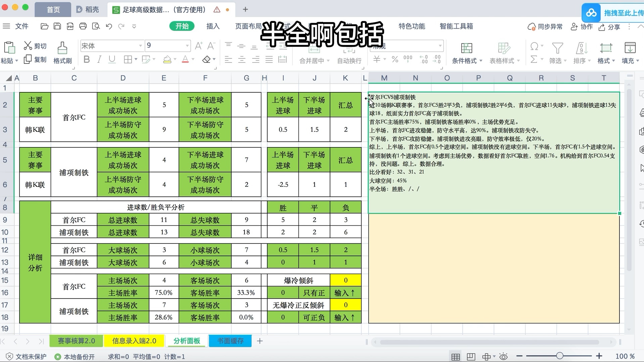Click the zoom slider handle
The height and width of the screenshot is (362, 644).
(559, 356)
